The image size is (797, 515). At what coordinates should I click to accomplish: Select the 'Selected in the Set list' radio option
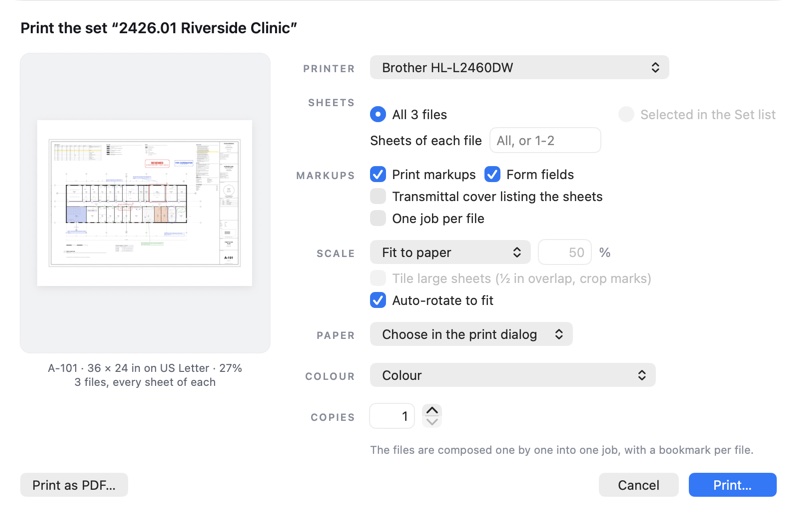tap(626, 114)
